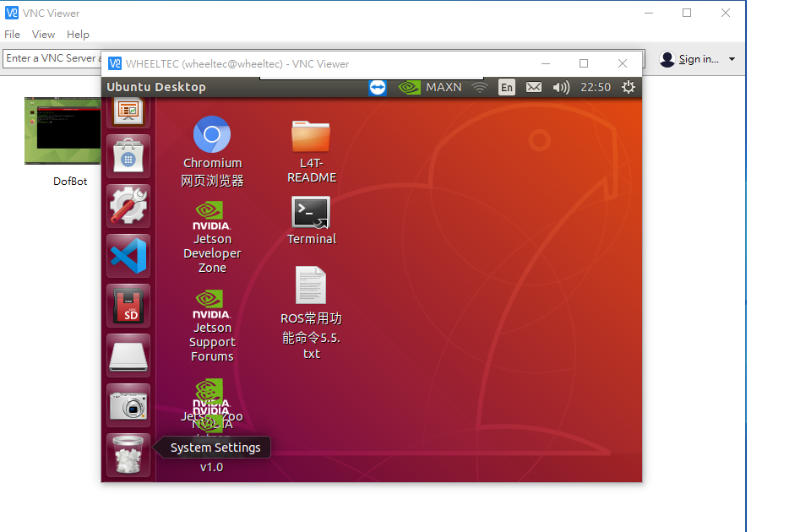Screen dimensions: 811x532
Task: Open the NVIDIA MAXN power mode indicator
Action: coord(430,87)
